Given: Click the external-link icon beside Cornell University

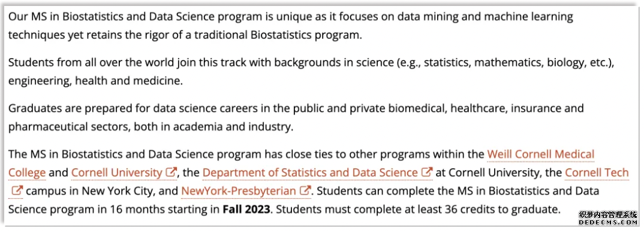Looking at the screenshot, I should [x=171, y=172].
